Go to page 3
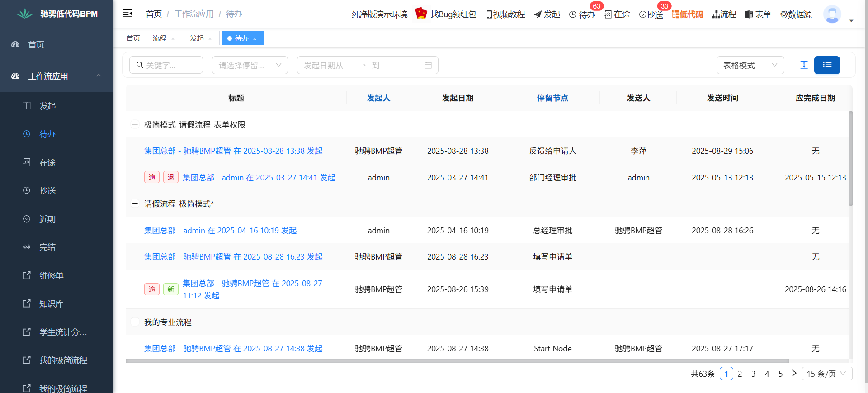Screen dimensions: 868x393 [x=753, y=374]
